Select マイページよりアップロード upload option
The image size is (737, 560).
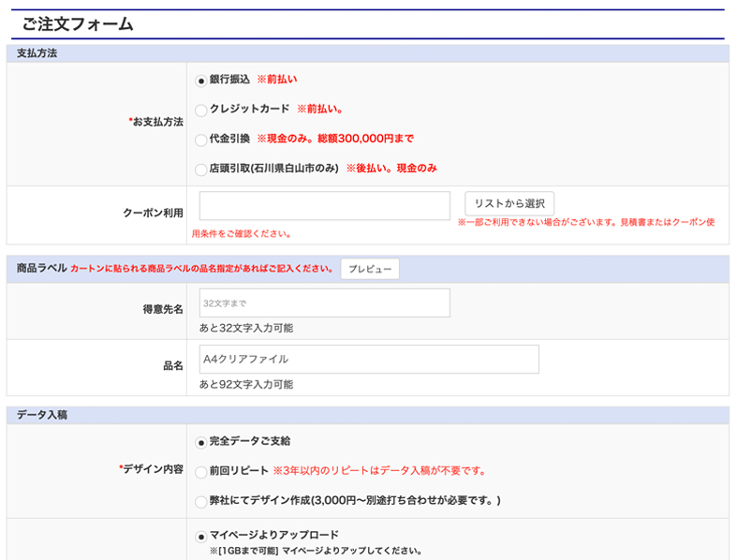click(201, 537)
